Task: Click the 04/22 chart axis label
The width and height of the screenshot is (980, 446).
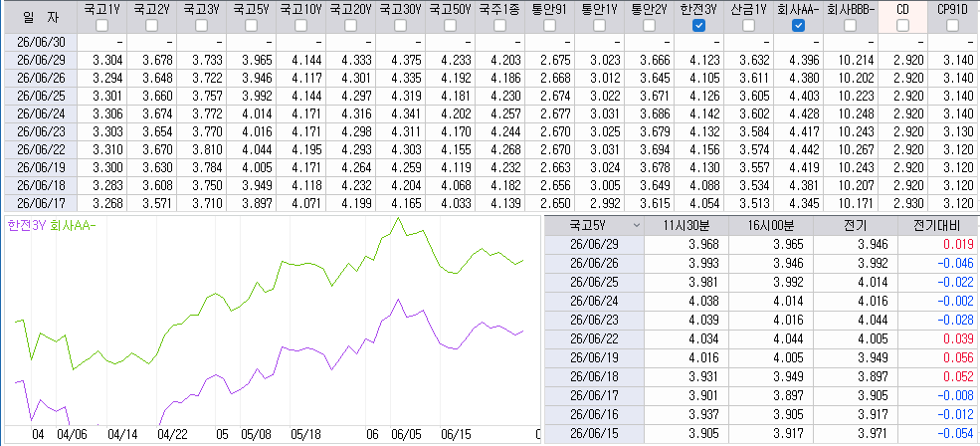Action: pyautogui.click(x=172, y=434)
